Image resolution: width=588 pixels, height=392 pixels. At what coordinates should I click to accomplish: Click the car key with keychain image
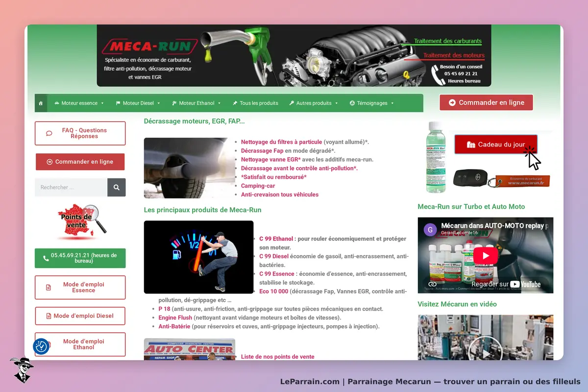click(x=501, y=178)
